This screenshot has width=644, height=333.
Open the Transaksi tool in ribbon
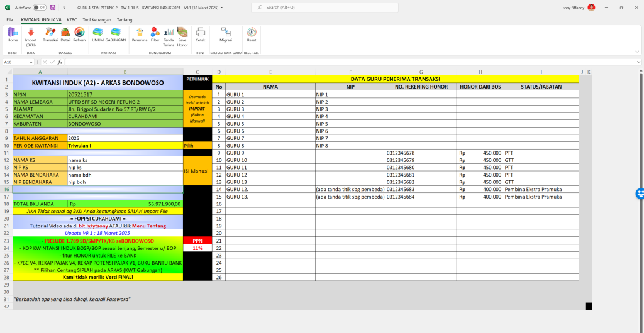tap(50, 36)
